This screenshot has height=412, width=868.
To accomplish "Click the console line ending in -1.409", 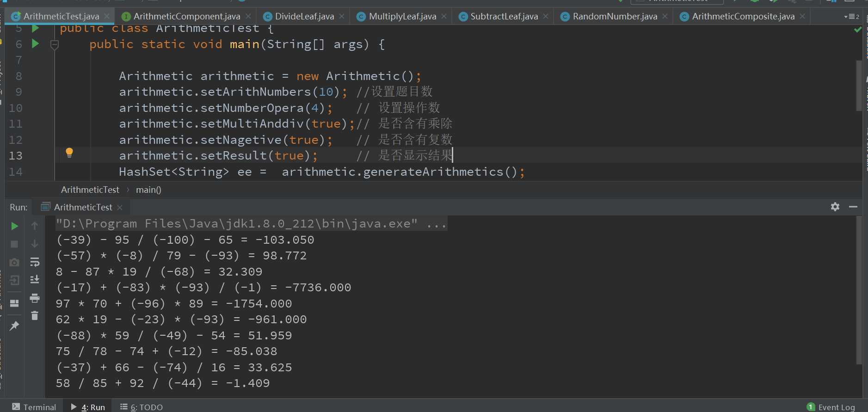I will click(163, 383).
